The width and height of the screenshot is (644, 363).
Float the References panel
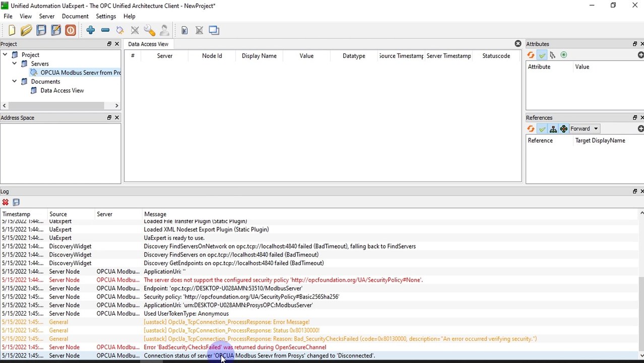635,117
